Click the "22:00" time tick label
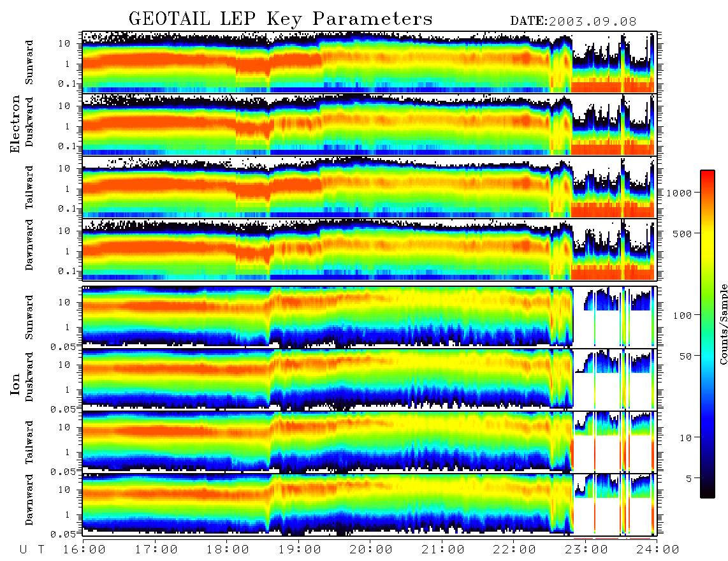728x561 pixels. [515, 550]
